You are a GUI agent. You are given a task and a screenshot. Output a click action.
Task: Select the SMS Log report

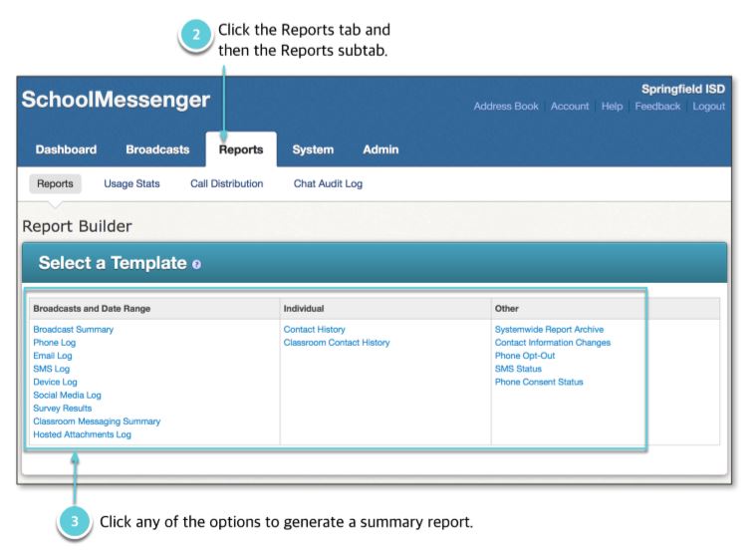(51, 369)
